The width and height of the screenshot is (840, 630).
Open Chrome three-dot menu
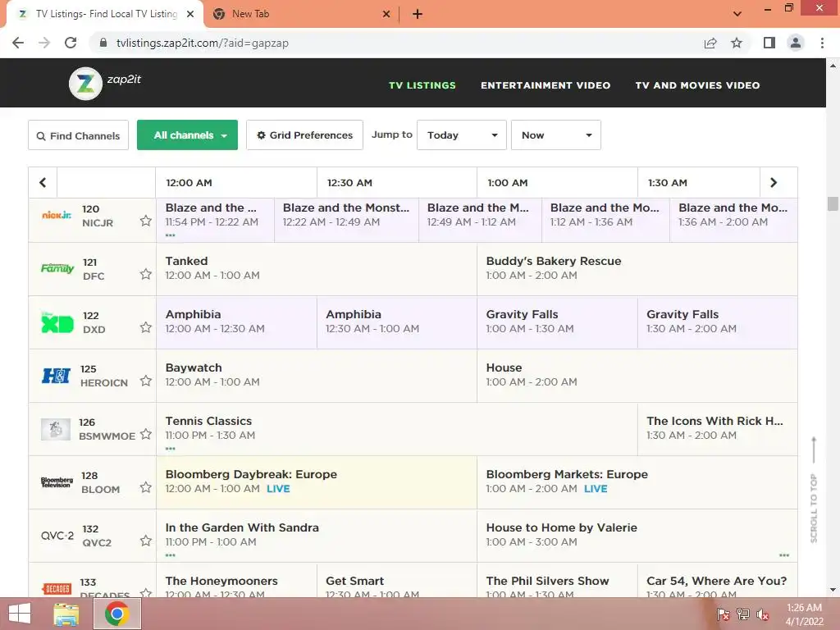click(x=822, y=43)
